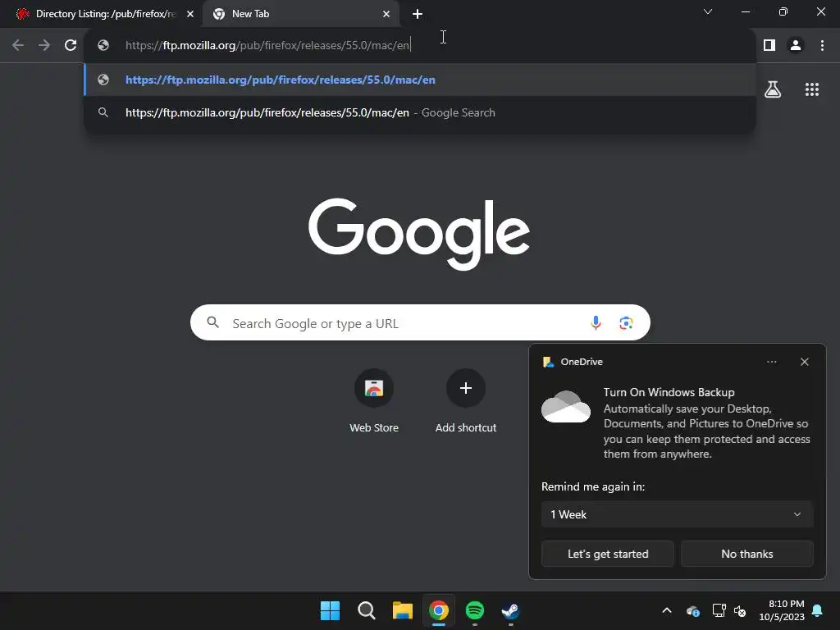This screenshot has height=630, width=840.
Task: Open the Google apps grid
Action: coord(811,89)
